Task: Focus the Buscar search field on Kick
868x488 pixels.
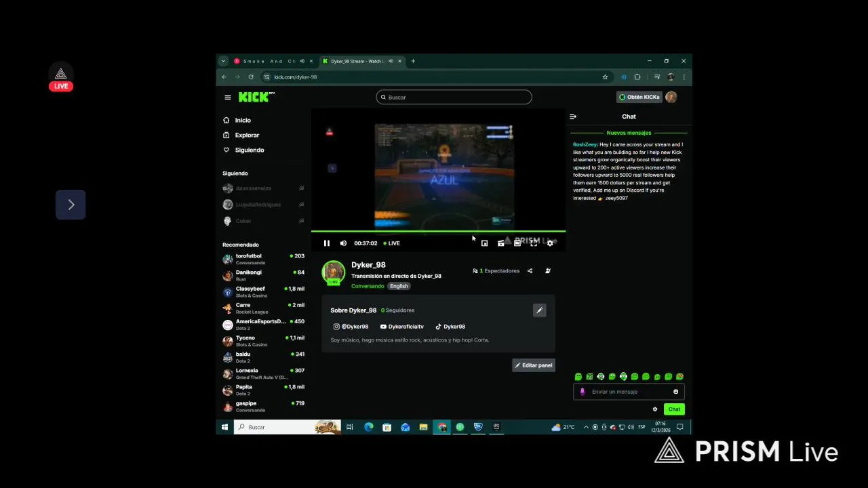Action: point(454,97)
